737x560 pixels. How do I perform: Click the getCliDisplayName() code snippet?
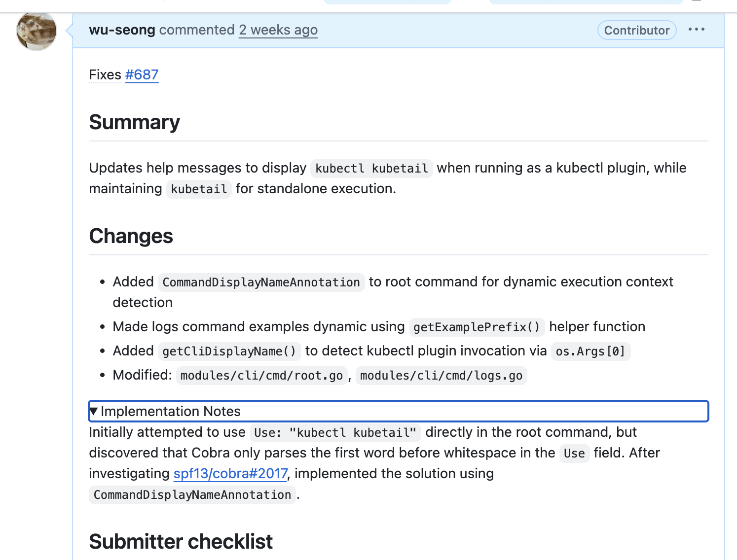[229, 351]
